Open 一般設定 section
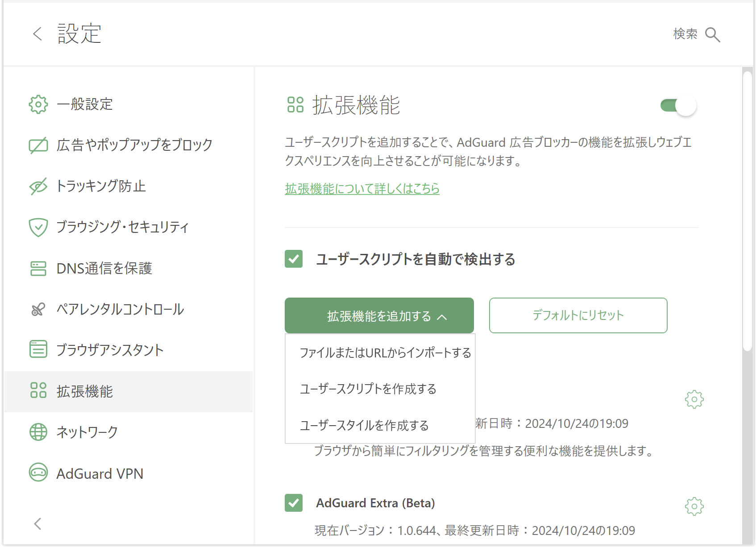 click(129, 104)
